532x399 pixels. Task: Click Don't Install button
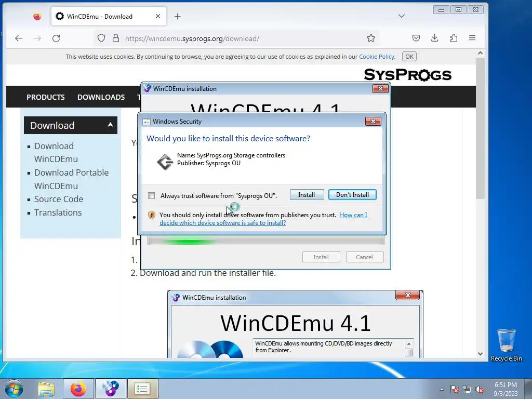click(x=352, y=195)
